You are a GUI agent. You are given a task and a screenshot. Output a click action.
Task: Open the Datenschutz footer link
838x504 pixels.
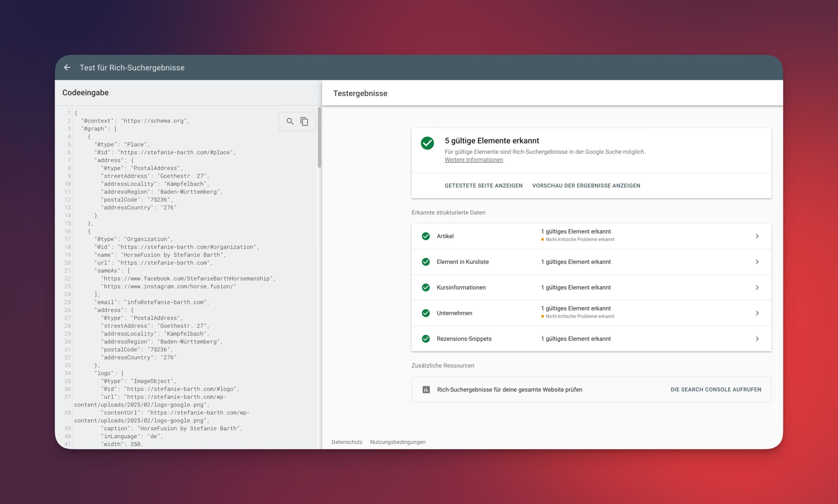tap(347, 442)
